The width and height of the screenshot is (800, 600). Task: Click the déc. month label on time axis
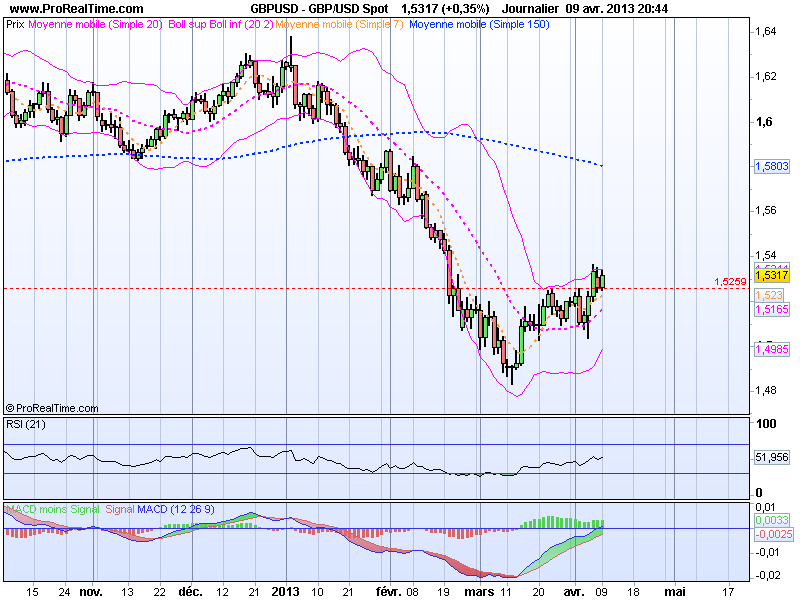click(x=190, y=592)
